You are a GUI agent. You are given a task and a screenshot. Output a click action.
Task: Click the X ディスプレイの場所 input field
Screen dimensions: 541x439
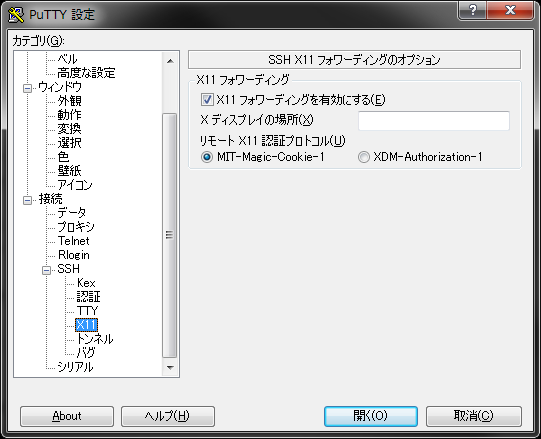point(434,121)
